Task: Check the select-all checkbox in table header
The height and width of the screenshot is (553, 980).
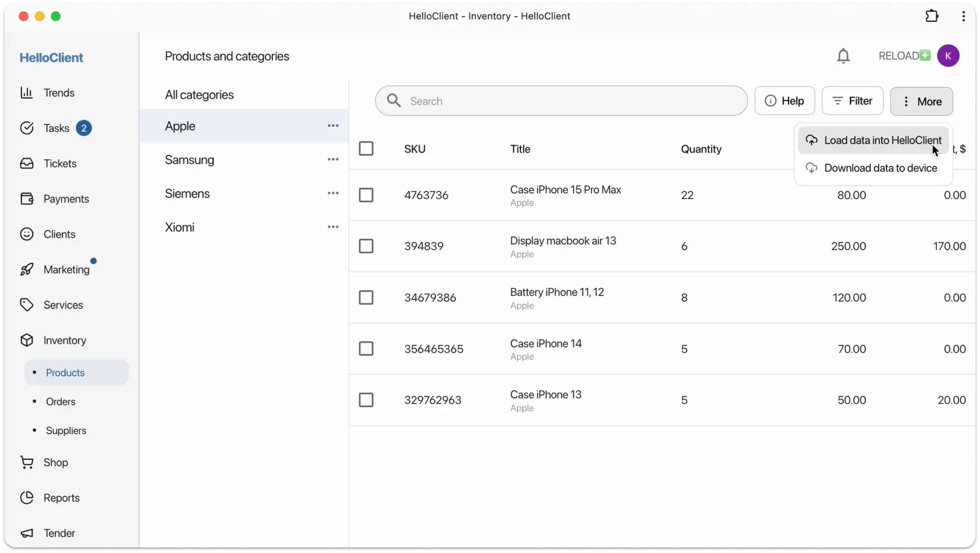Action: coord(367,148)
